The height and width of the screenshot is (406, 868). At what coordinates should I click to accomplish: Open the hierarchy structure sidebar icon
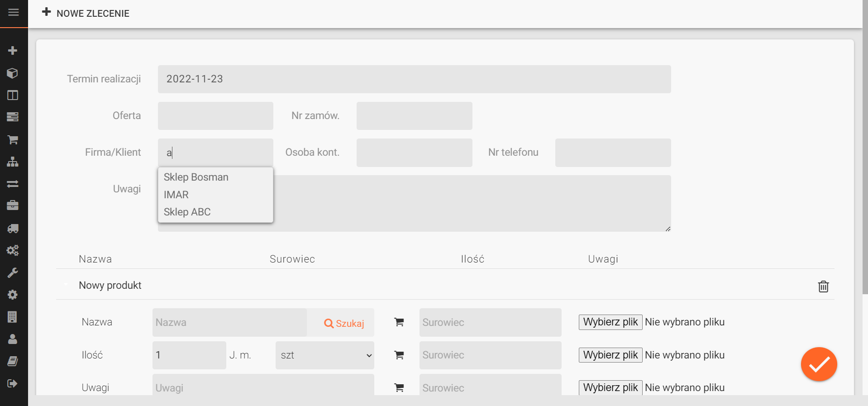point(13,162)
